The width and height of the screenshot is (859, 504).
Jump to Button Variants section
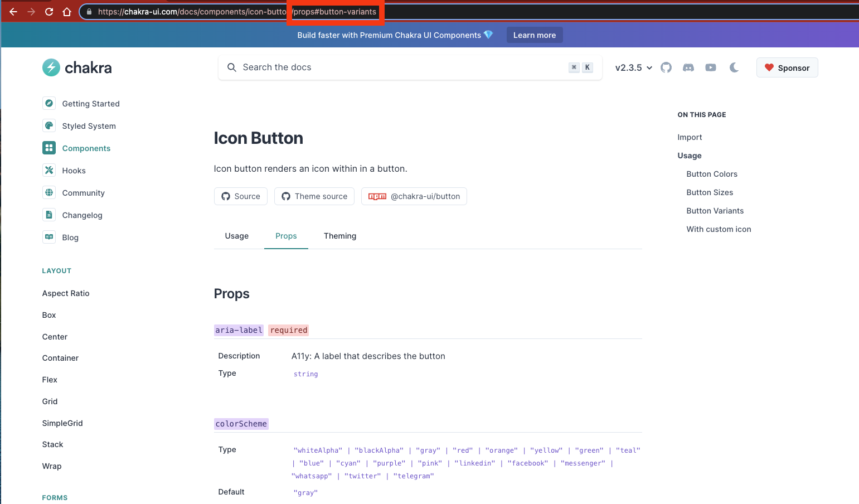715,211
